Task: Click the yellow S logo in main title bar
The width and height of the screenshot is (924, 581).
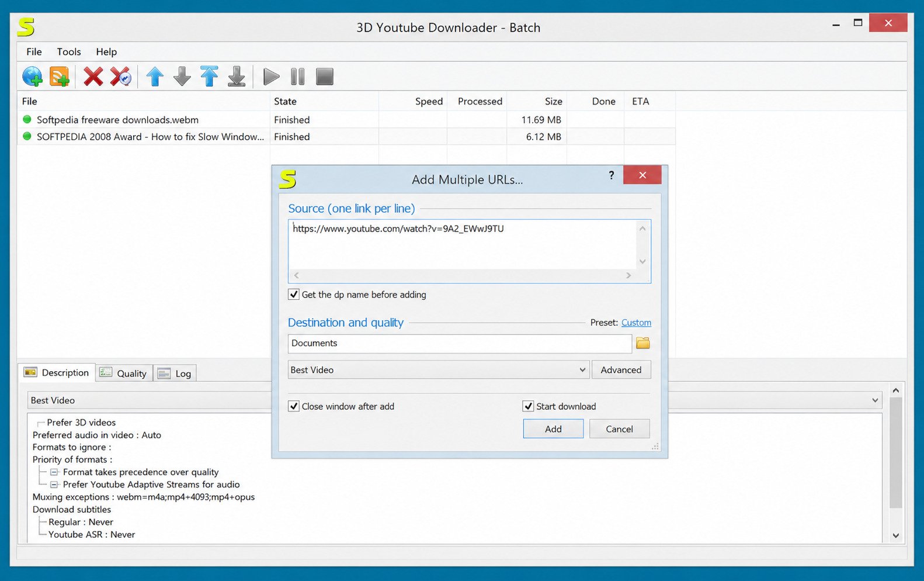Action: pos(26,27)
